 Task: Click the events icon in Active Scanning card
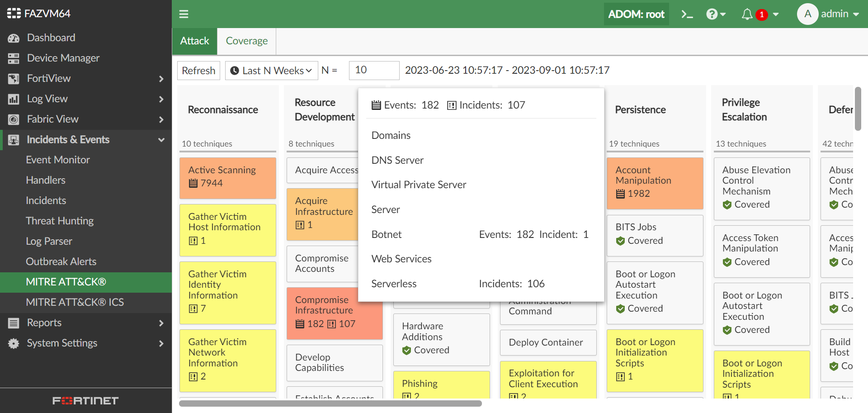point(193,183)
